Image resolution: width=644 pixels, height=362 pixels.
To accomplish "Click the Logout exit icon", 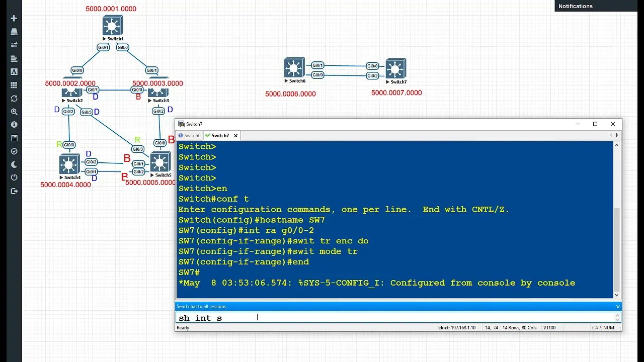I will (x=14, y=191).
